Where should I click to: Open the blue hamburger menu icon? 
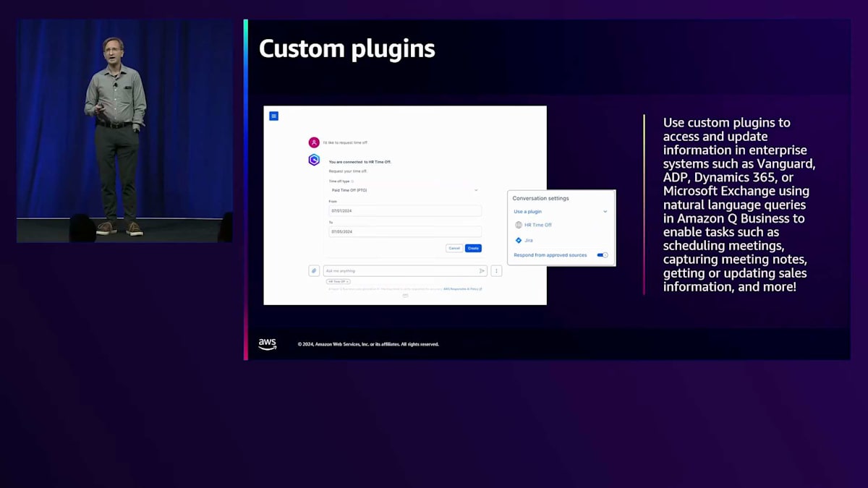tap(273, 116)
